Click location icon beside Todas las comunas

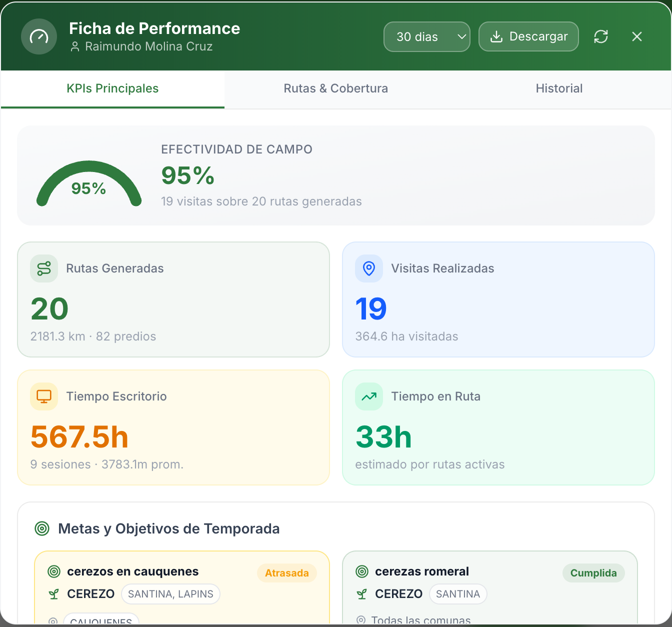(x=361, y=620)
